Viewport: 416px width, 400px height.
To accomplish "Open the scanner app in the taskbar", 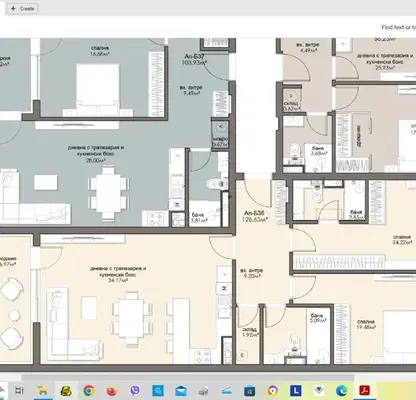I will (227, 390).
